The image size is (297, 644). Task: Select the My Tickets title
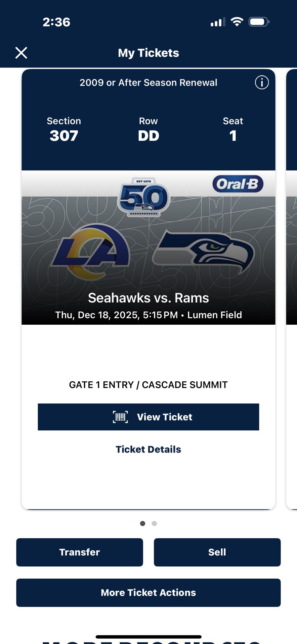[148, 53]
